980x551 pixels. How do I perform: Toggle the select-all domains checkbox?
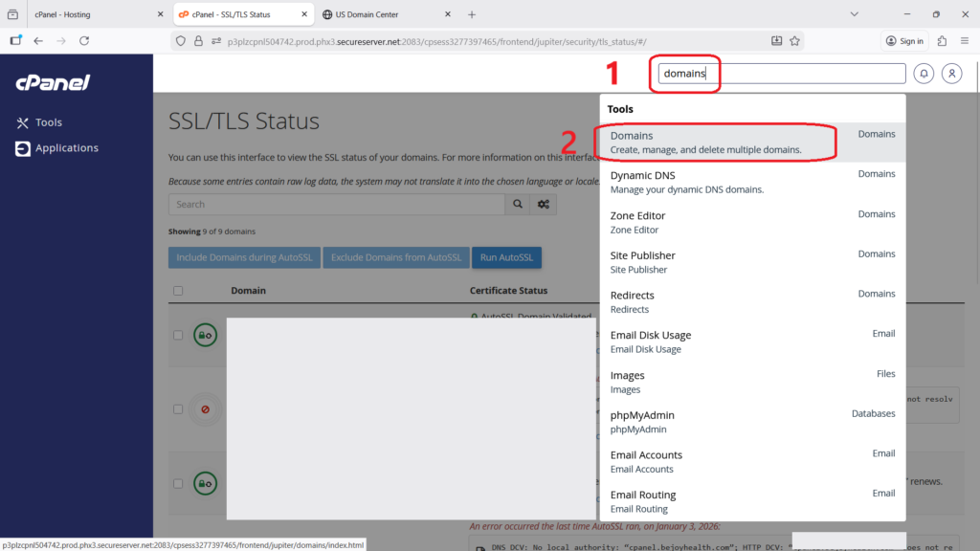click(x=178, y=291)
